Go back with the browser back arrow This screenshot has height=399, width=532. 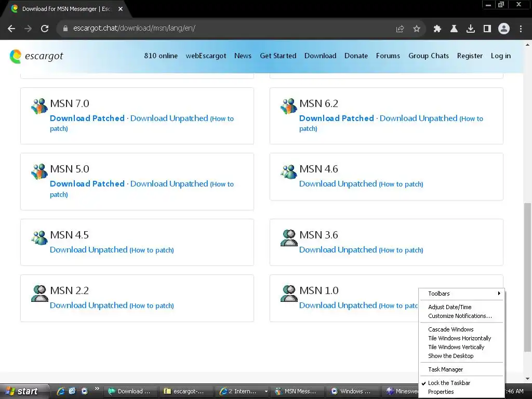coord(11,29)
